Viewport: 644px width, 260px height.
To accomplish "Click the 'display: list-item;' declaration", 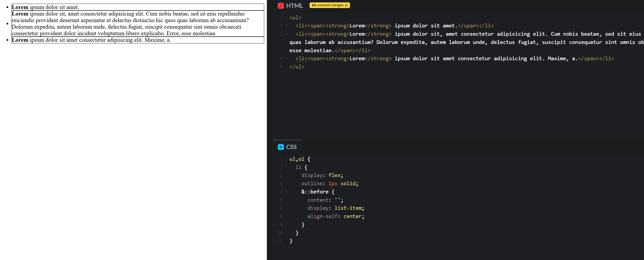I will 336,208.
